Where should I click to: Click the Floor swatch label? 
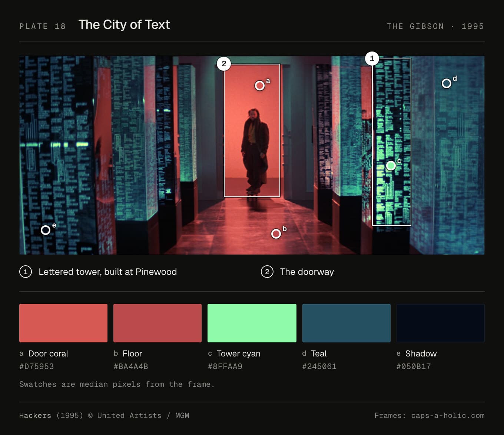pyautogui.click(x=132, y=353)
